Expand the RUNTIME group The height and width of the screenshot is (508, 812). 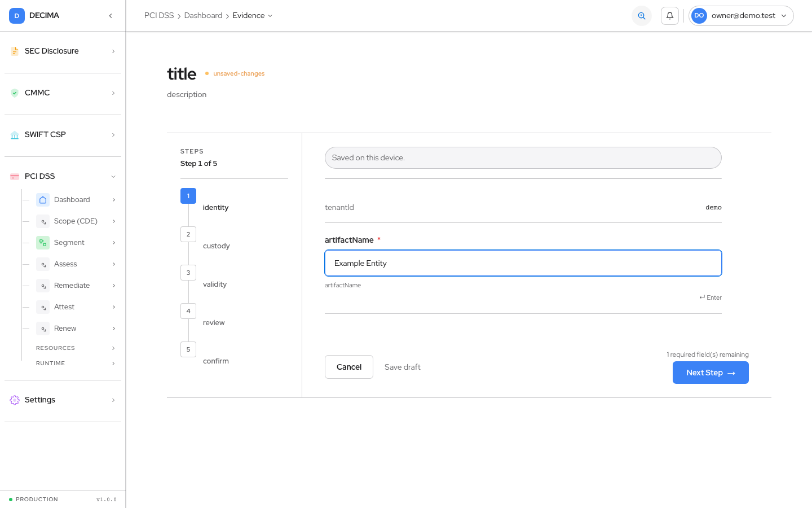(x=113, y=364)
